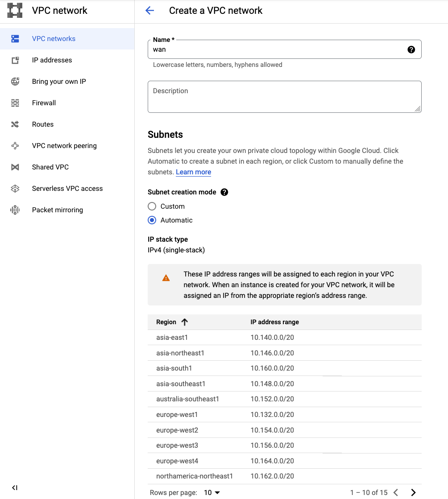Select the Custom subnet creation mode

coord(152,206)
